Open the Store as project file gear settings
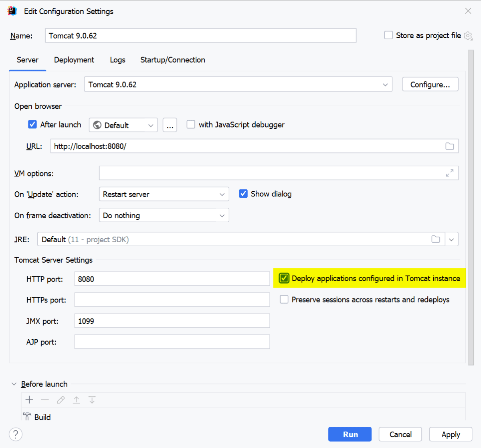The height and width of the screenshot is (448, 481). (468, 36)
